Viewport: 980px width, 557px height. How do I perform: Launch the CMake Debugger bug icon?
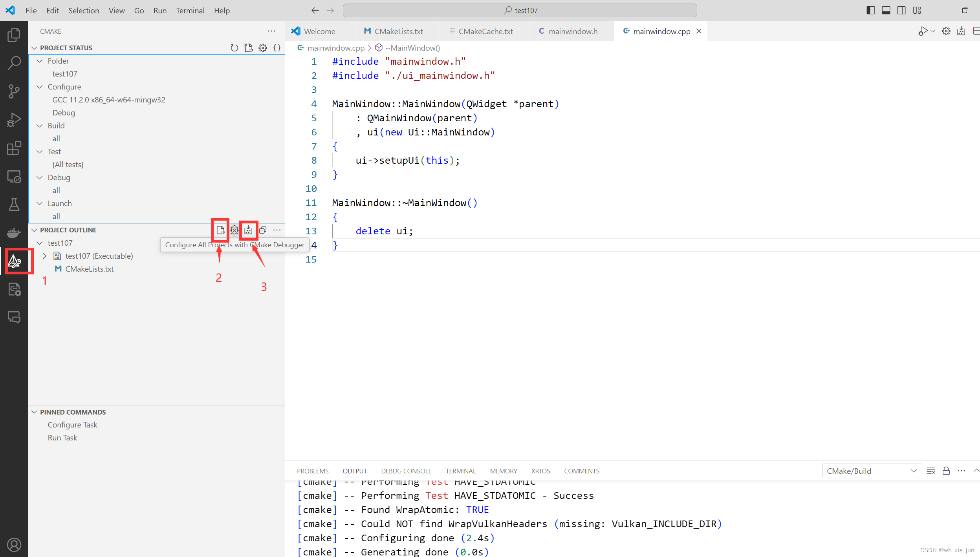[234, 230]
